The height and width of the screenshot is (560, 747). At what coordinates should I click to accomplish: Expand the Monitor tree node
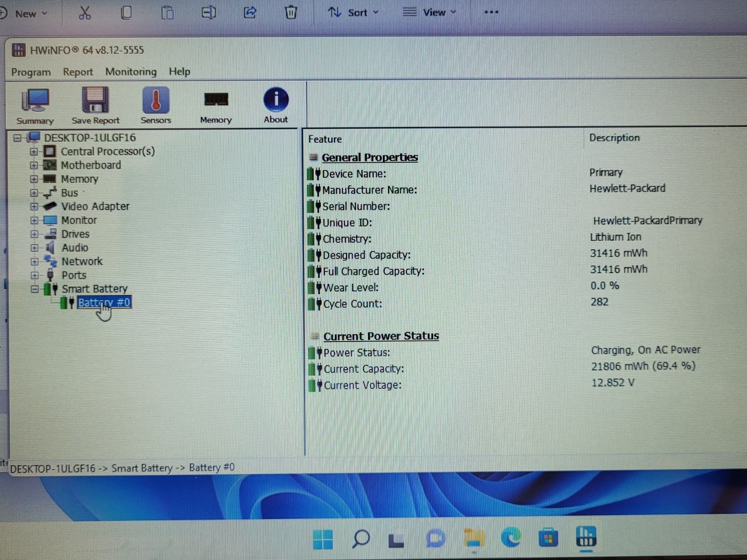tap(34, 220)
